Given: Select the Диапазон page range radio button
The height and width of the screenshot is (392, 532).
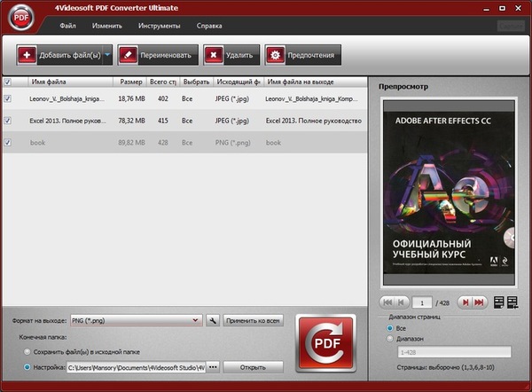Looking at the screenshot, I should pos(388,338).
